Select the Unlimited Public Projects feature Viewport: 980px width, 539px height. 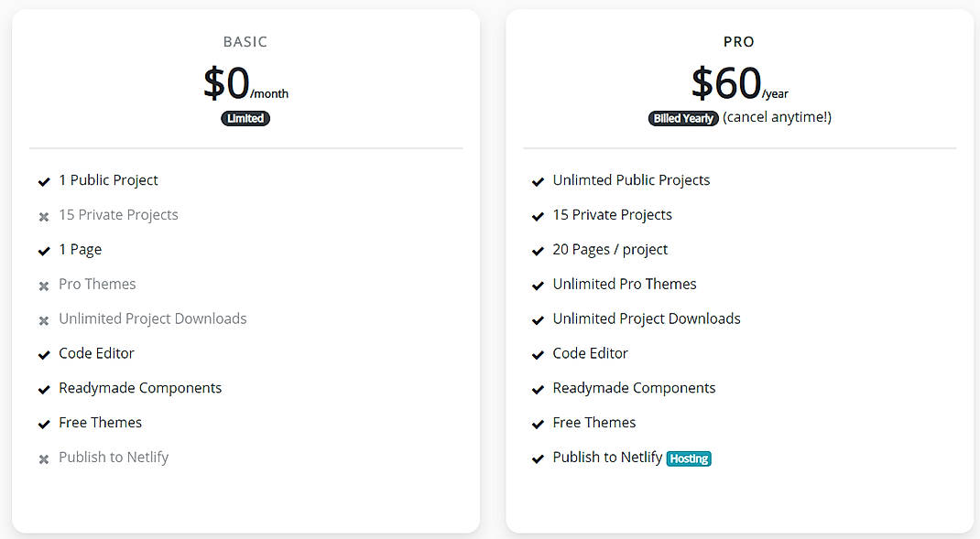pos(631,180)
